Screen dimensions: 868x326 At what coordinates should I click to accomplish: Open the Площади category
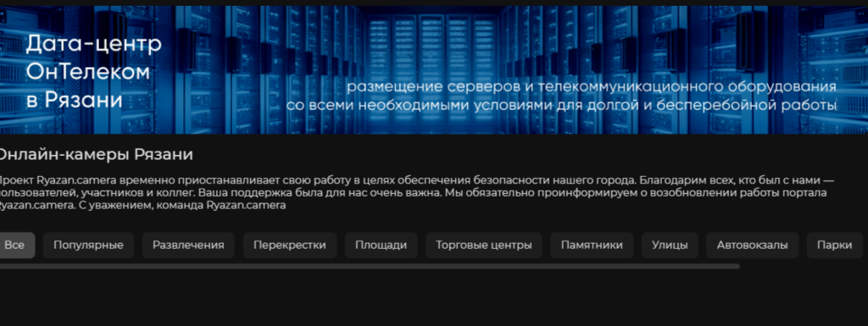[381, 246]
